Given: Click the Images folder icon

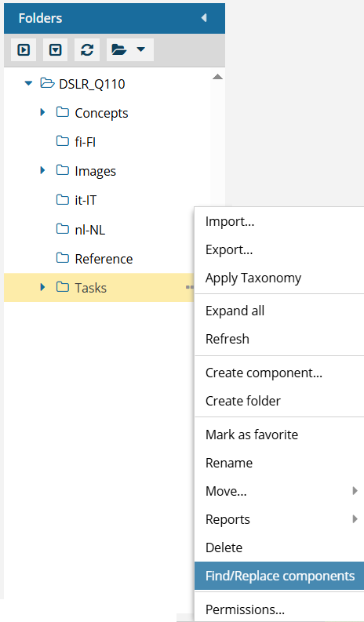Looking at the screenshot, I should [x=62, y=170].
